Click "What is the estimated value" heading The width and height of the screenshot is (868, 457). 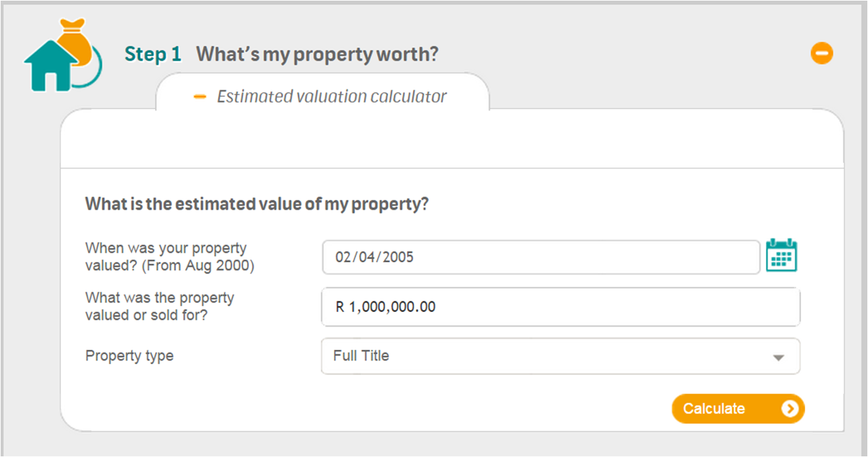[256, 204]
